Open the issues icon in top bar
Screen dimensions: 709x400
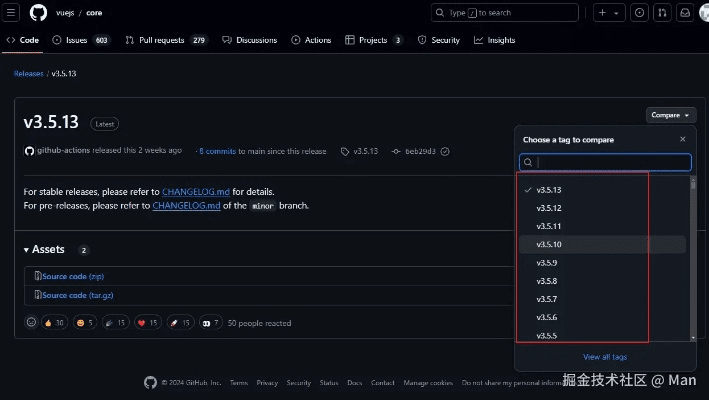639,13
